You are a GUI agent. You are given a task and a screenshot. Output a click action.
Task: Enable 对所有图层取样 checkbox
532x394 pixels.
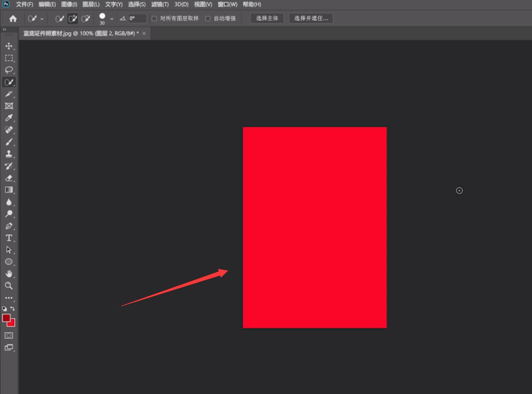click(x=154, y=18)
